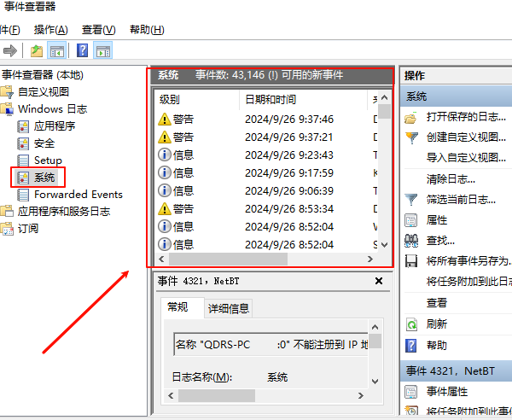512x420 pixels.
Task: Click the 订阅 folder icon
Action: (x=7, y=229)
